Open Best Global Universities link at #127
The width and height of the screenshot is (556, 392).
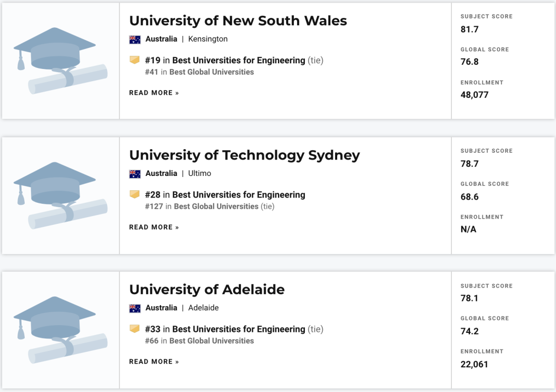coord(216,206)
